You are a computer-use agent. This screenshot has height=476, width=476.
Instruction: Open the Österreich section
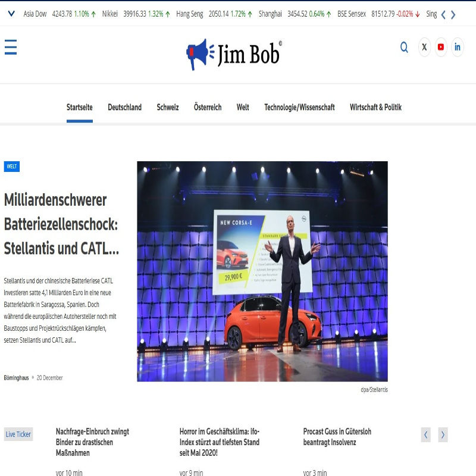pyautogui.click(x=208, y=108)
